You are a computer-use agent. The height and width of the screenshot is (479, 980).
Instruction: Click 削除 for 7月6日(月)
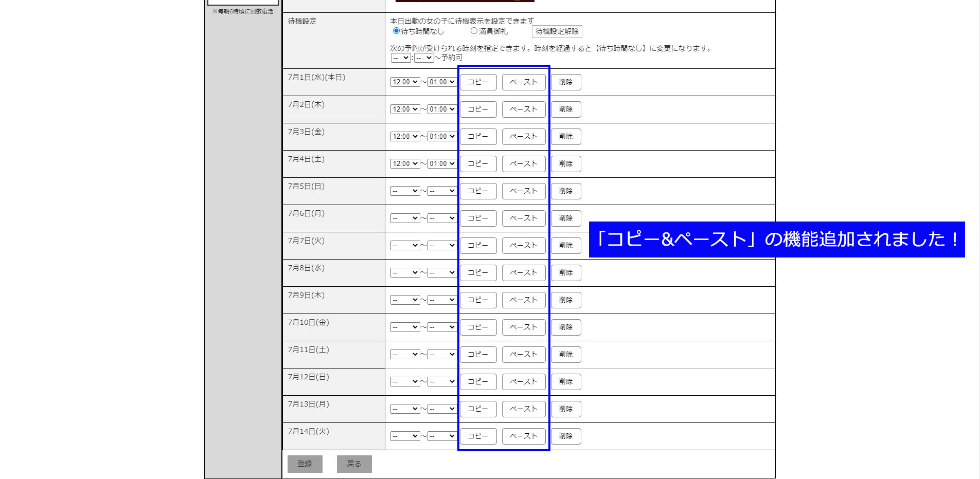coord(566,218)
